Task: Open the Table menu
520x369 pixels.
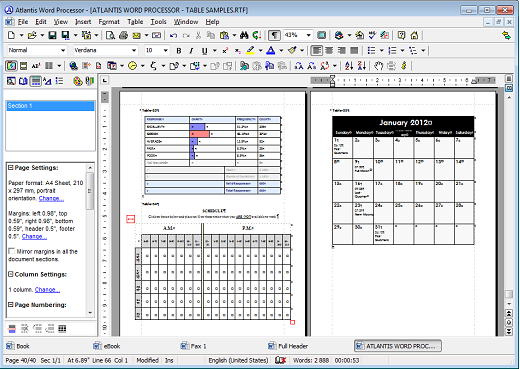Action: coord(135,22)
